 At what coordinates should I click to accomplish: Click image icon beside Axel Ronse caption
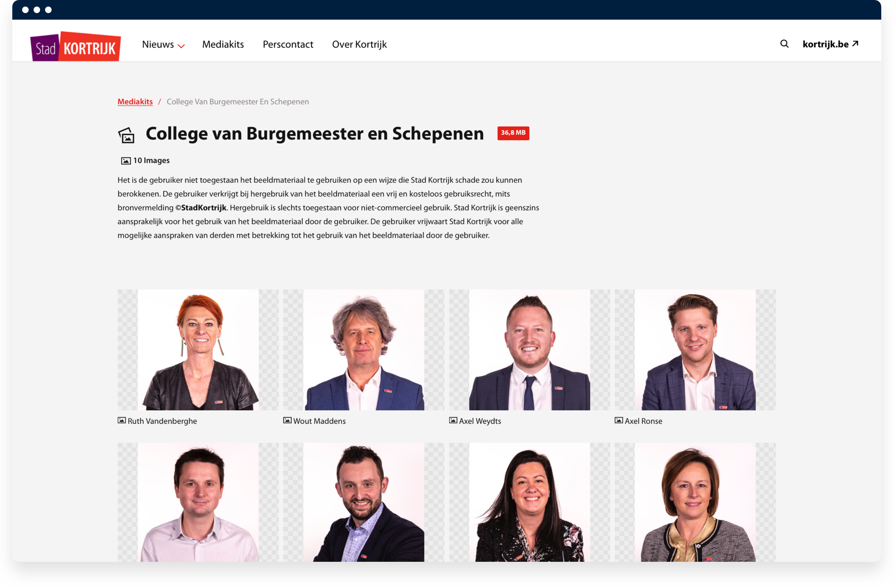click(x=619, y=421)
